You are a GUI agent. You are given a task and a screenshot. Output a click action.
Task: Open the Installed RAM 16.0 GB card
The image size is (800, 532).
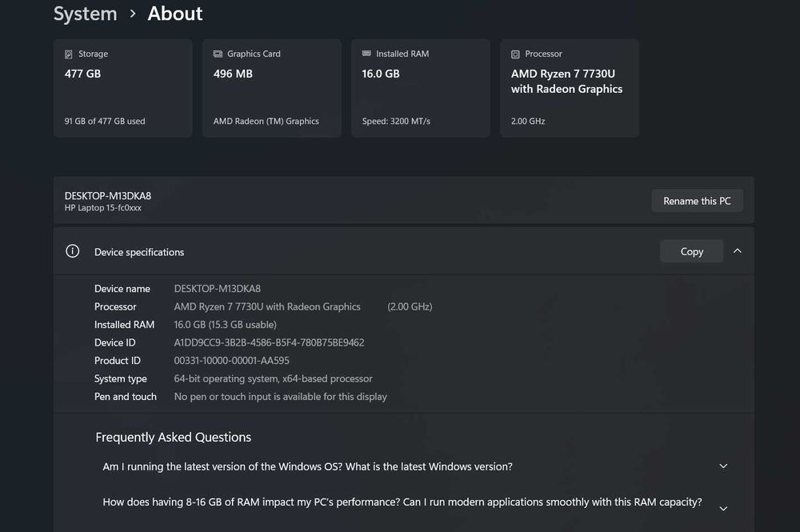pos(420,88)
